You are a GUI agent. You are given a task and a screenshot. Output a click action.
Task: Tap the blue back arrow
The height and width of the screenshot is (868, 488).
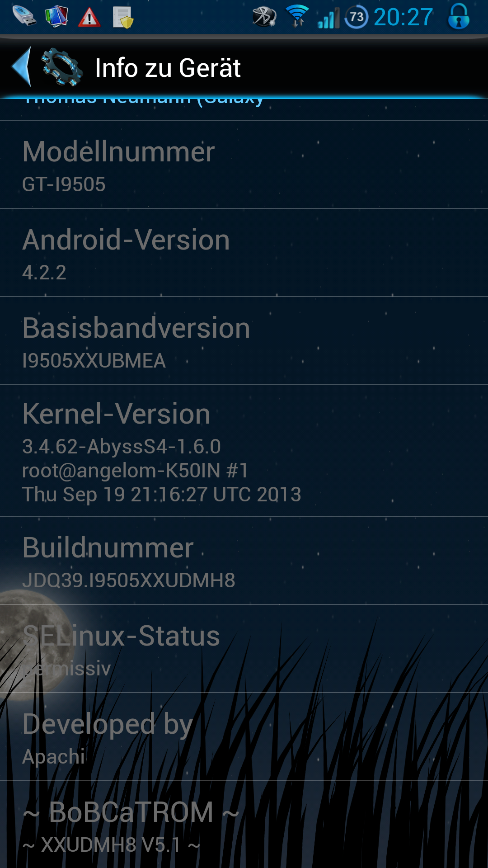coord(22,67)
